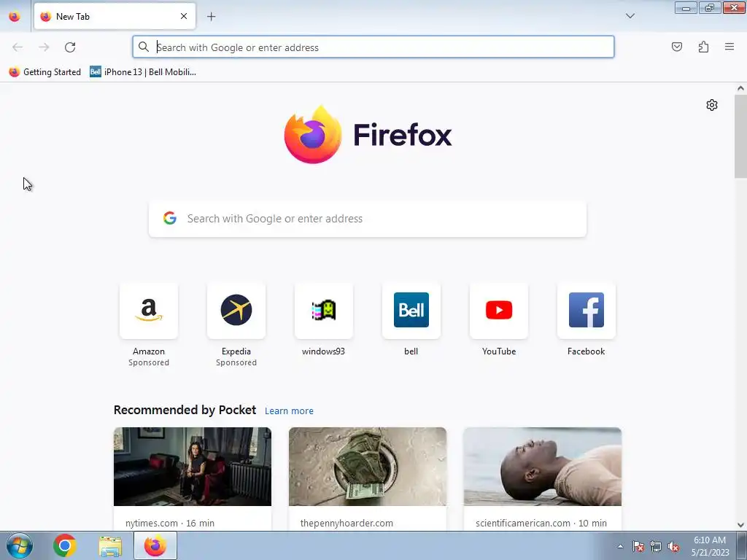Click the Recommended by Pocket heading
The image size is (747, 560).
coord(185,410)
